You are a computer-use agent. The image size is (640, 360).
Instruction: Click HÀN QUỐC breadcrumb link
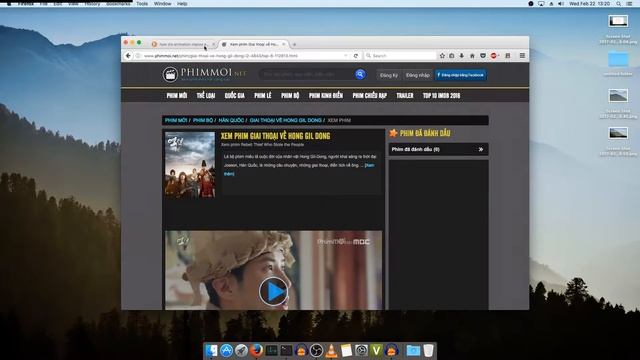231,120
